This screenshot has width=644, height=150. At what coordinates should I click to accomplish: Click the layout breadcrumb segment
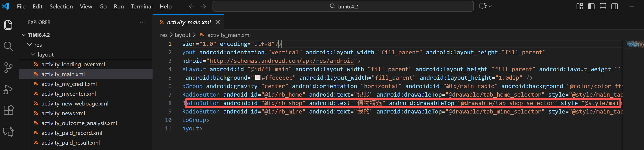coord(182,35)
